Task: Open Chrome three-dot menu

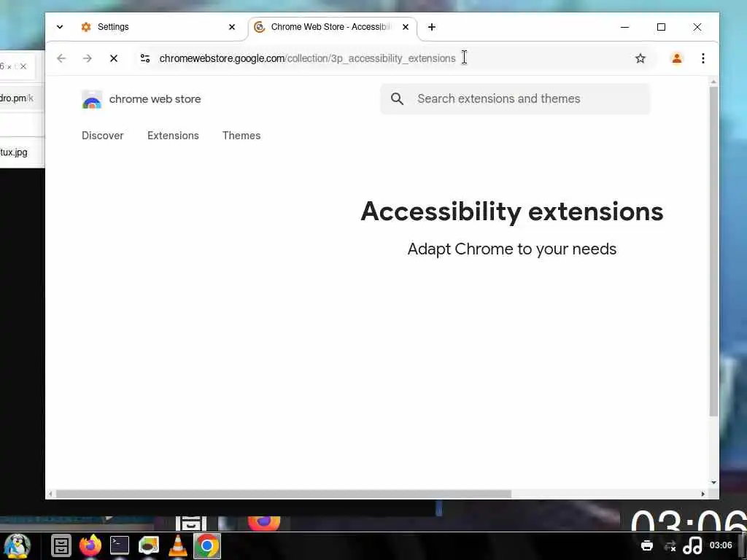Action: tap(703, 58)
